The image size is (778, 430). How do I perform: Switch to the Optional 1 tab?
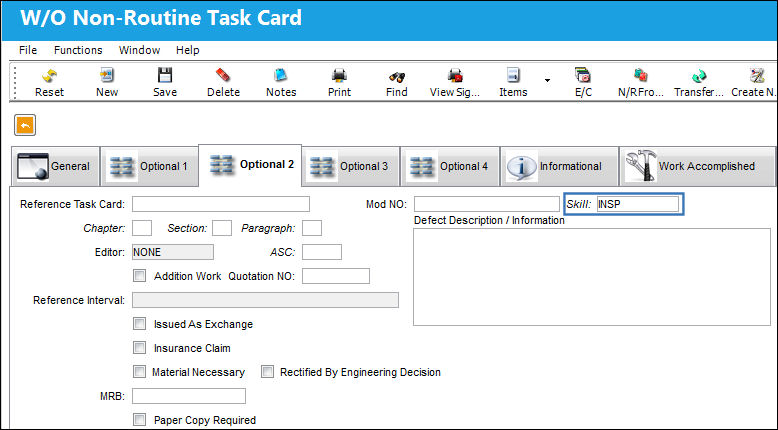click(150, 166)
